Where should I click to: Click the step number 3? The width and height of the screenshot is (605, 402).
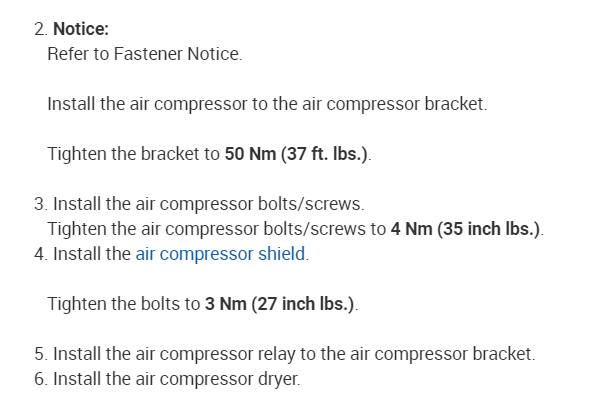point(38,205)
